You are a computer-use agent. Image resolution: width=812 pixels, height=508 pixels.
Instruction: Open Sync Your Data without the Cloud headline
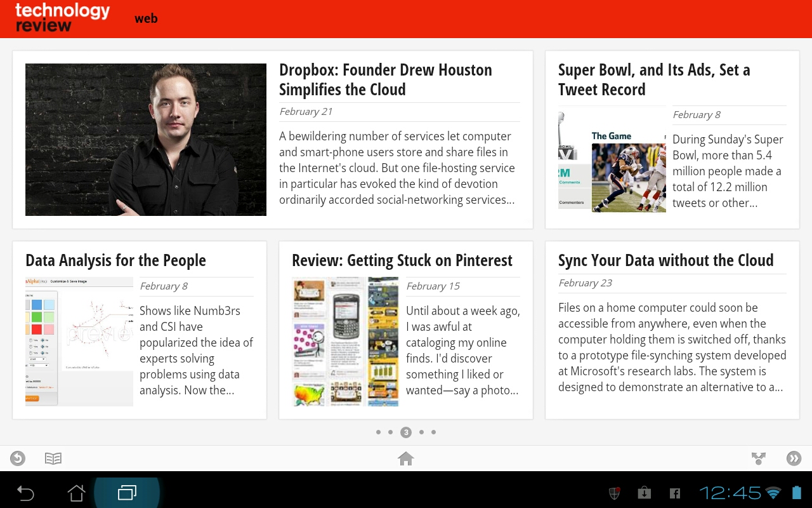(x=666, y=260)
